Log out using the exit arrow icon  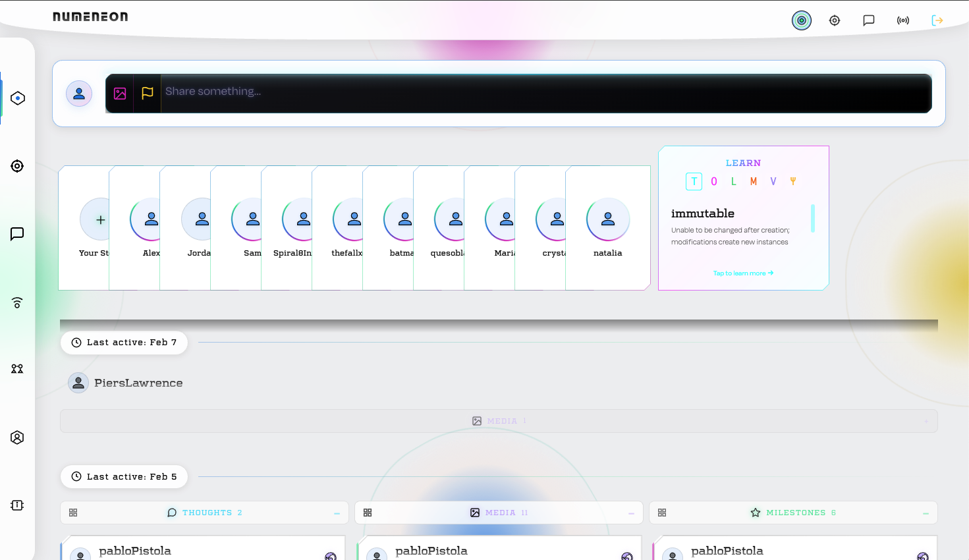pos(937,20)
